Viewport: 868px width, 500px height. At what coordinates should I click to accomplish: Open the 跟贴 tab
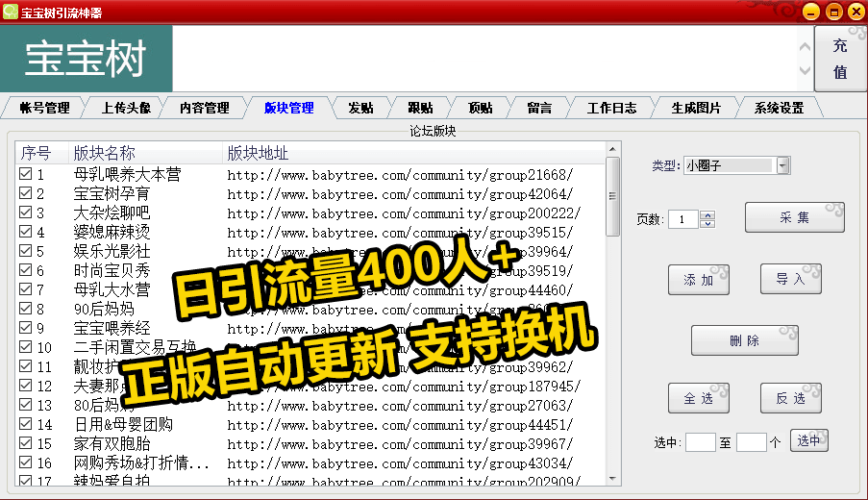tap(420, 108)
